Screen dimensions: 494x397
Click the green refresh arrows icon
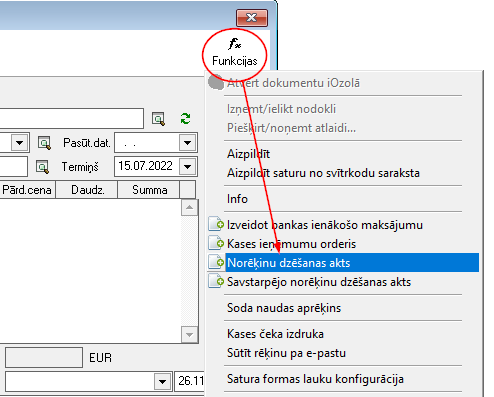coord(185,118)
